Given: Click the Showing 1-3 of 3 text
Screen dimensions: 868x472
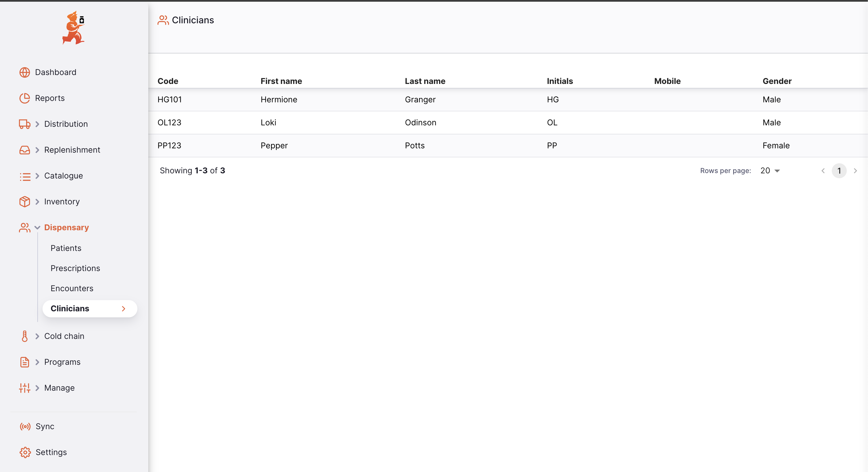Looking at the screenshot, I should pyautogui.click(x=192, y=171).
